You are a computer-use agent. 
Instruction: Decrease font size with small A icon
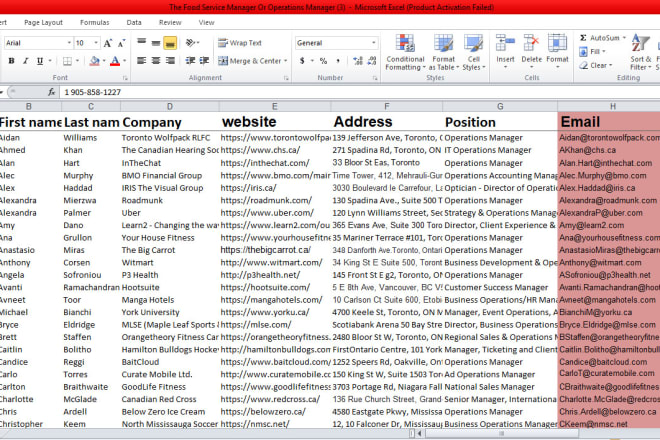pyautogui.click(x=121, y=43)
